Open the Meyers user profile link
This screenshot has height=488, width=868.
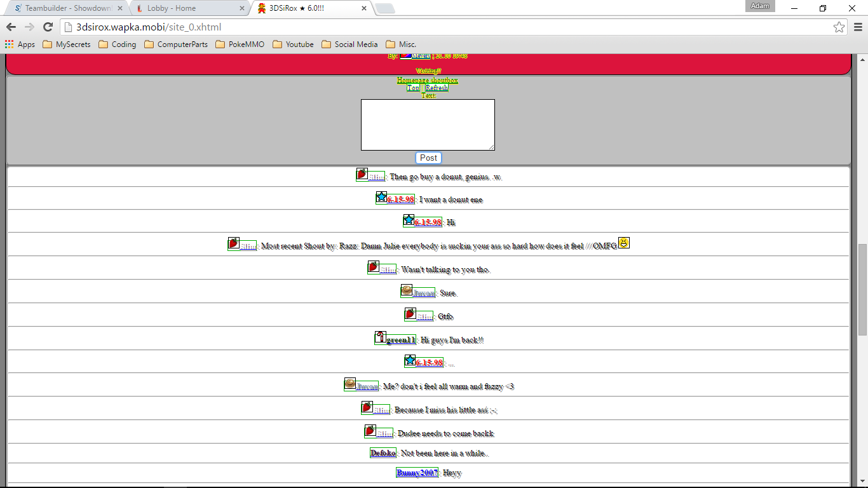point(421,56)
